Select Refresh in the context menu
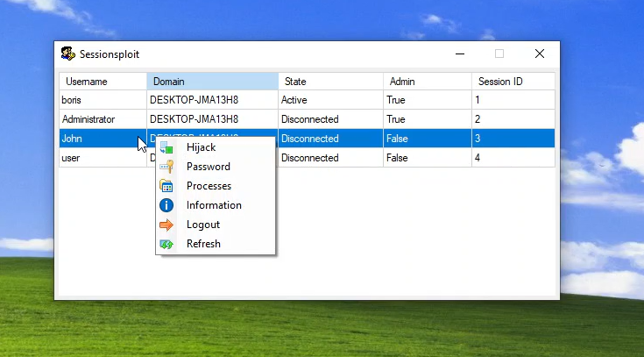The image size is (644, 357). coord(216,244)
